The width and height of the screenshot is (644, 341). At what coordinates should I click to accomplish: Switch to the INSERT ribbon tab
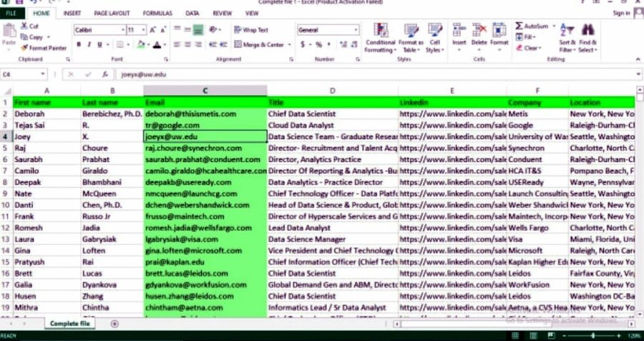[72, 13]
